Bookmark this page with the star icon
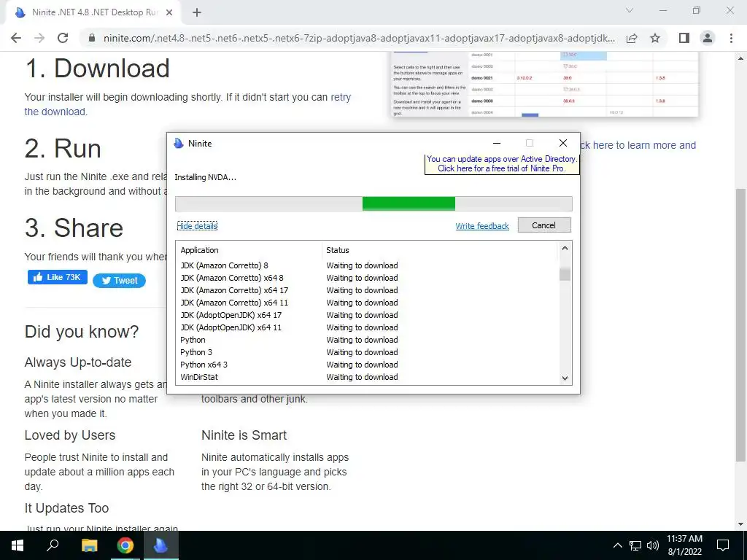This screenshot has width=747, height=560. pyautogui.click(x=656, y=38)
